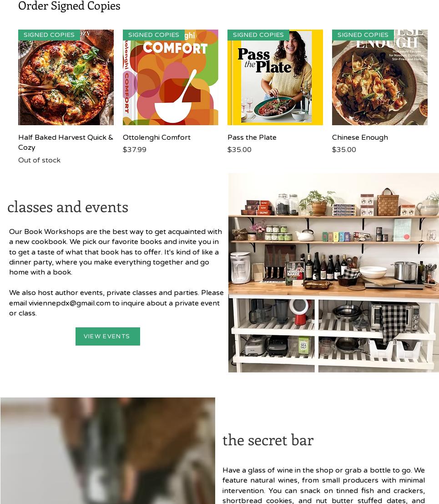Open the Pass the Plate cover image

[x=275, y=77]
